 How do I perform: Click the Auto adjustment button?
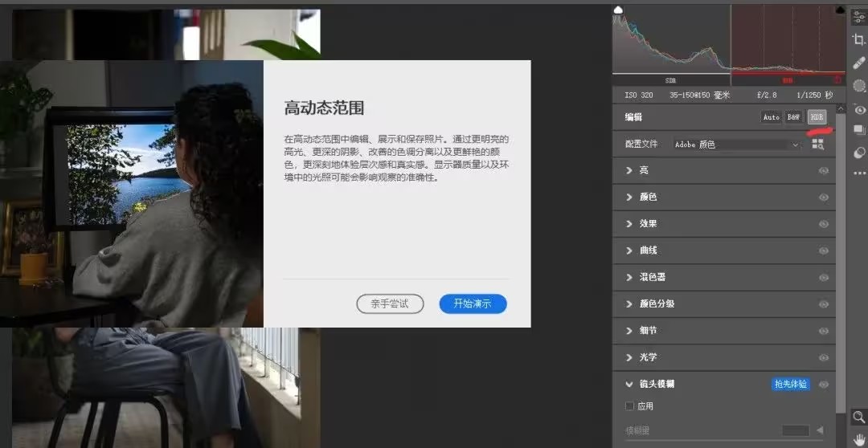pos(771,117)
